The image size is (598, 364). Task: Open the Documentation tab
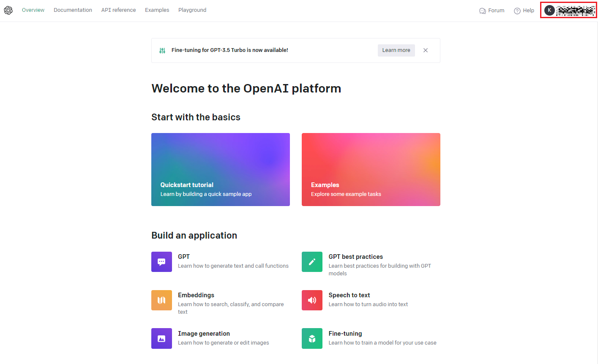coord(73,10)
